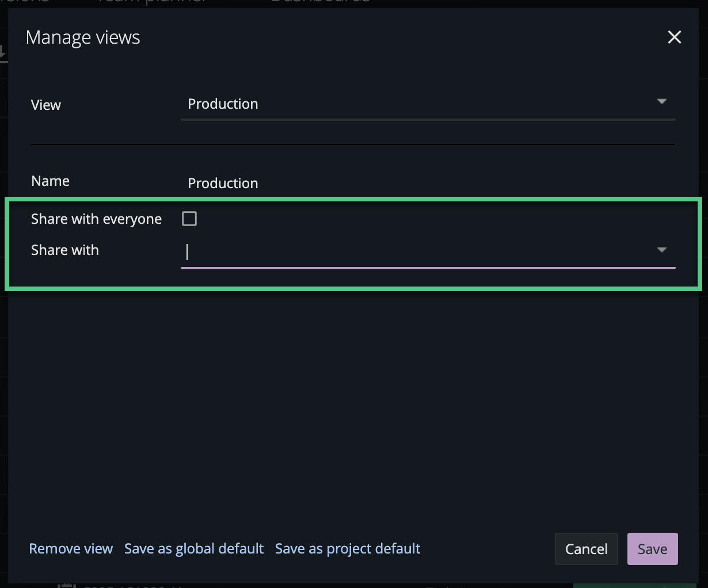The height and width of the screenshot is (588, 708).
Task: Cancel the Manage views dialog
Action: 586,548
